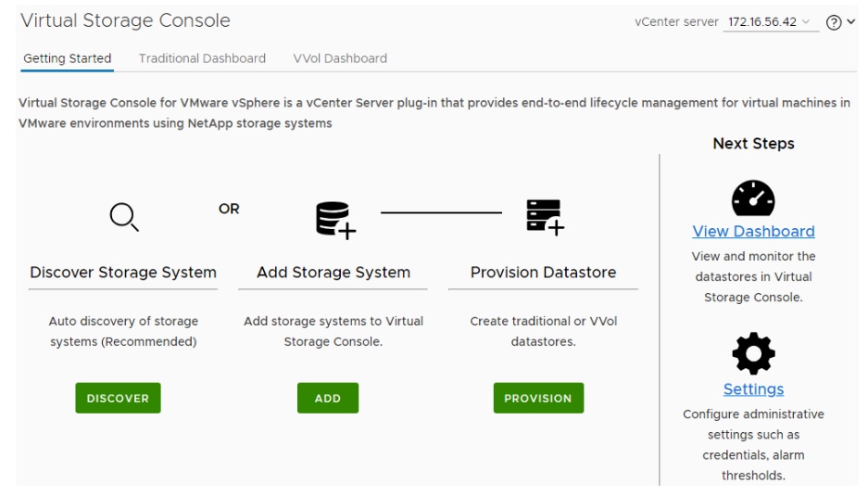Screen dimensions: 868x496
Task: Click the Discover Storage System heading
Action: (123, 273)
